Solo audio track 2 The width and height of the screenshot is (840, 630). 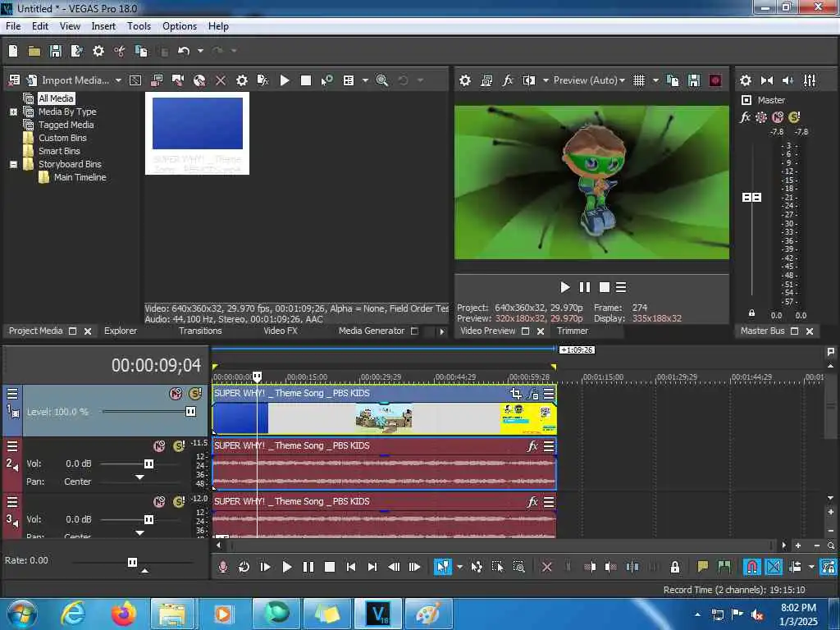[x=180, y=446]
